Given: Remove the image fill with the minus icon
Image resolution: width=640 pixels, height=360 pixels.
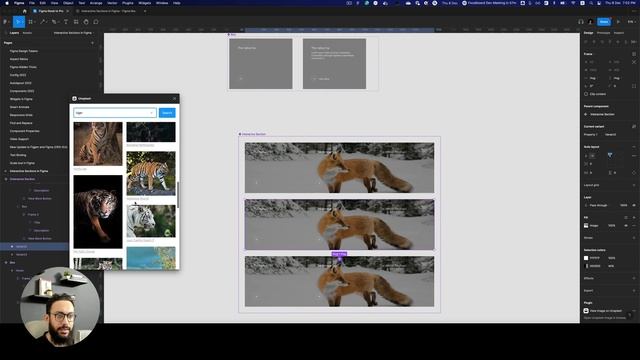Looking at the screenshot, I should (x=634, y=226).
